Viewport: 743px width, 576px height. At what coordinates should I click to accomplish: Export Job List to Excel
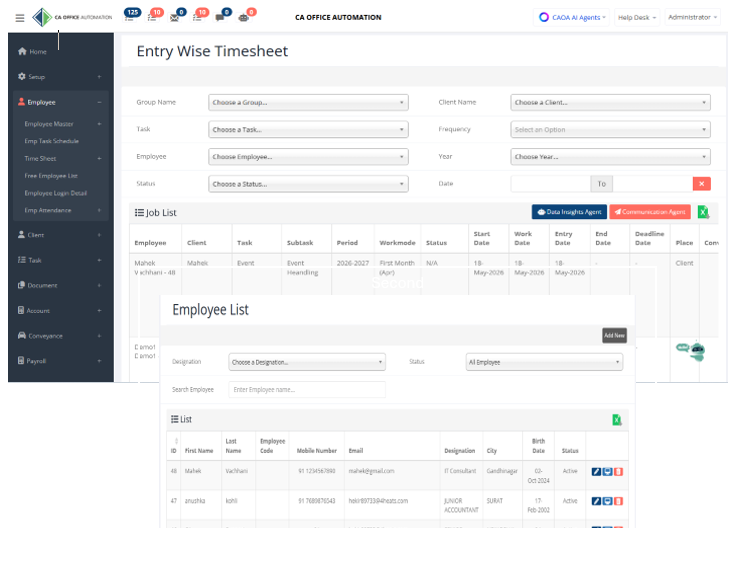point(704,212)
